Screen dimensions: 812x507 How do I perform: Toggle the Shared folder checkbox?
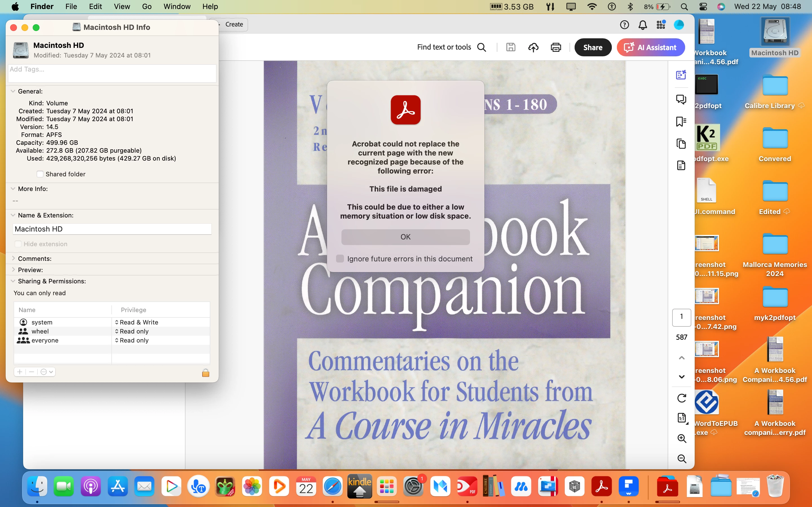point(40,174)
